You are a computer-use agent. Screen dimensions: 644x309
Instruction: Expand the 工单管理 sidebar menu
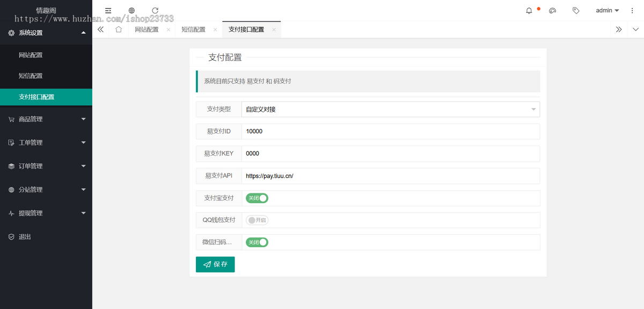(46, 142)
